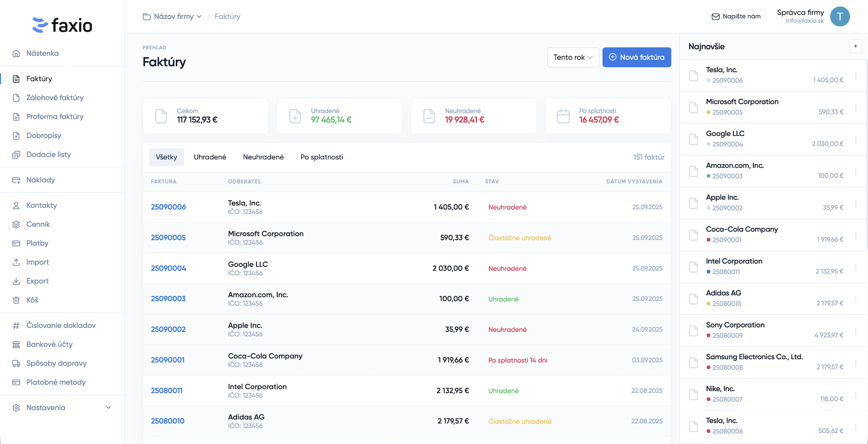The image size is (868, 444).
Task: Click the Import upload icon
Action: [16, 262]
